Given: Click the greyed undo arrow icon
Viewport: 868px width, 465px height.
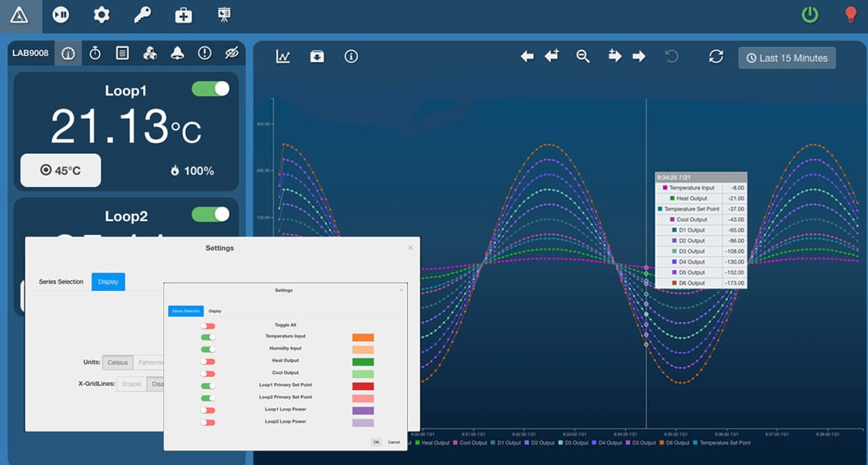Looking at the screenshot, I should click(671, 56).
